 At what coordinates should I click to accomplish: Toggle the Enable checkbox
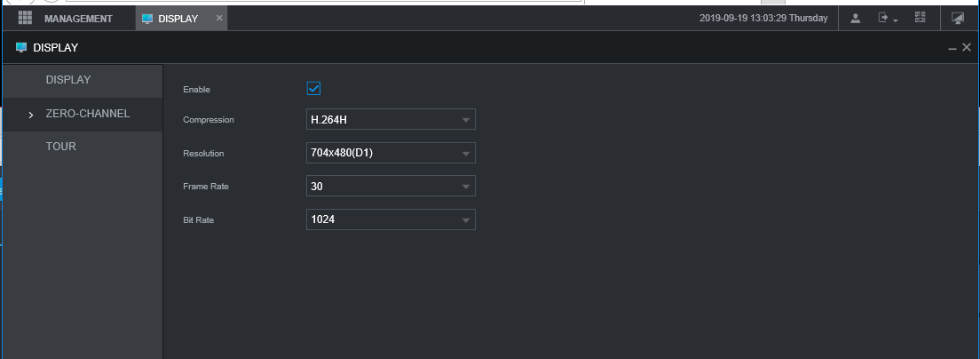[313, 88]
